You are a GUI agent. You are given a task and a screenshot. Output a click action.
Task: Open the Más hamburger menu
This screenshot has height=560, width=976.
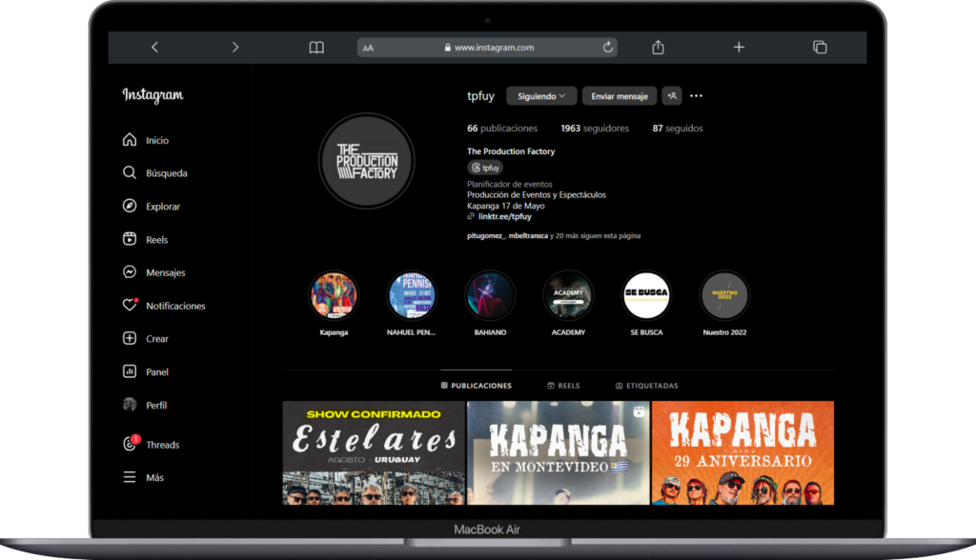pos(144,477)
